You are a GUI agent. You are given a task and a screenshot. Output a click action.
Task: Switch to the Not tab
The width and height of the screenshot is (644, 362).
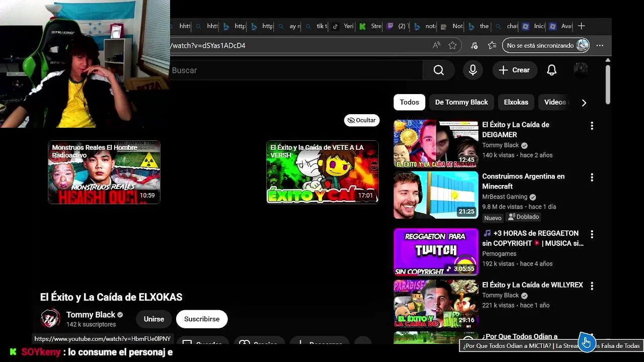pyautogui.click(x=452, y=26)
